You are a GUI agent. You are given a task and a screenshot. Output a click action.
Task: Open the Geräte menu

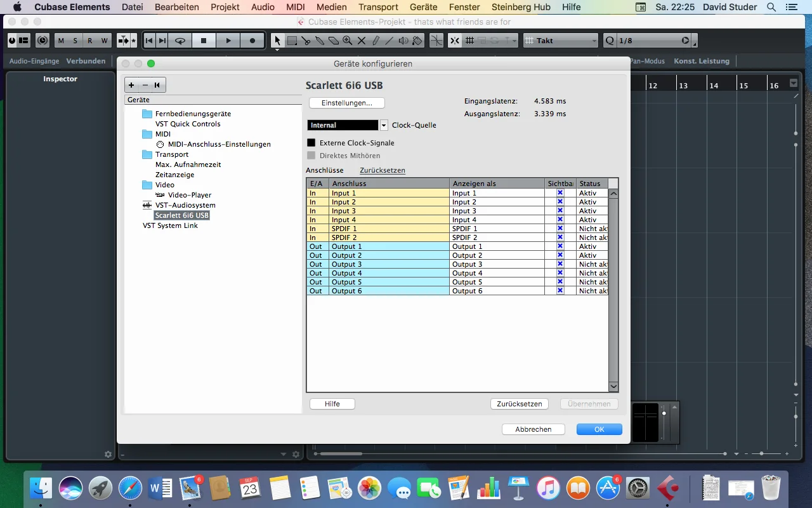coord(423,7)
